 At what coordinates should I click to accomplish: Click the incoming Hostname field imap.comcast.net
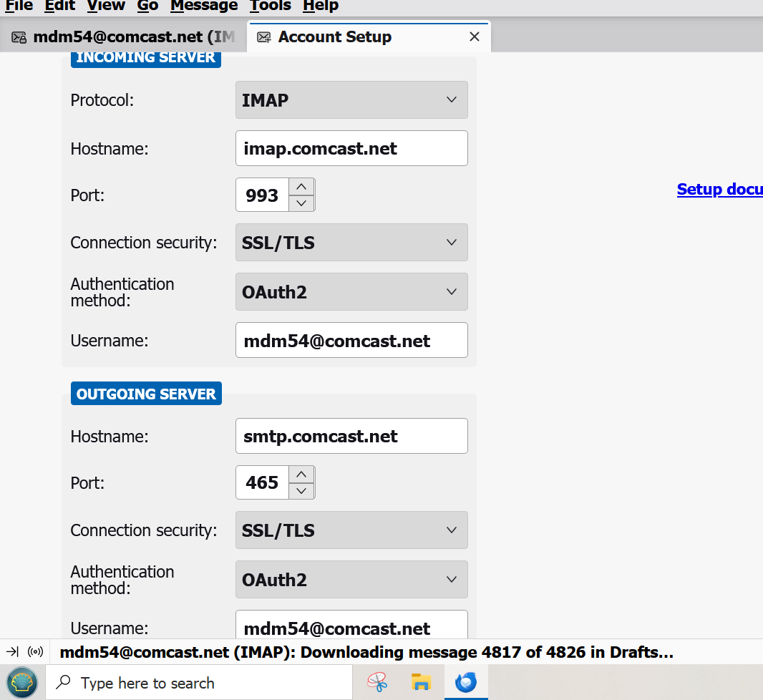[351, 148]
